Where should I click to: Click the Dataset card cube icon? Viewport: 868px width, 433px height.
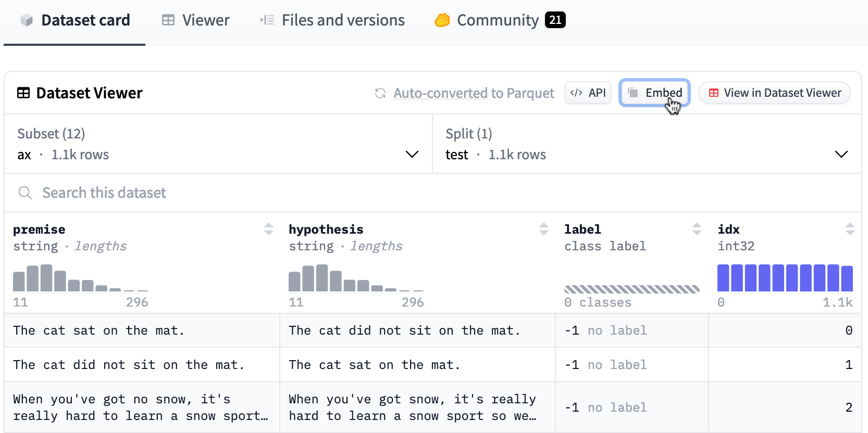27,20
